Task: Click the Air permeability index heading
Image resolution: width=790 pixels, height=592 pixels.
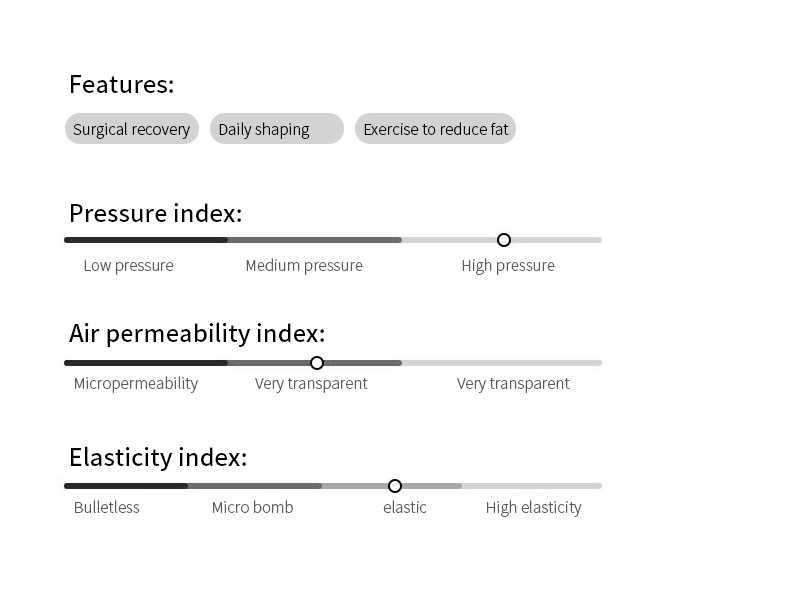Action: tap(197, 333)
